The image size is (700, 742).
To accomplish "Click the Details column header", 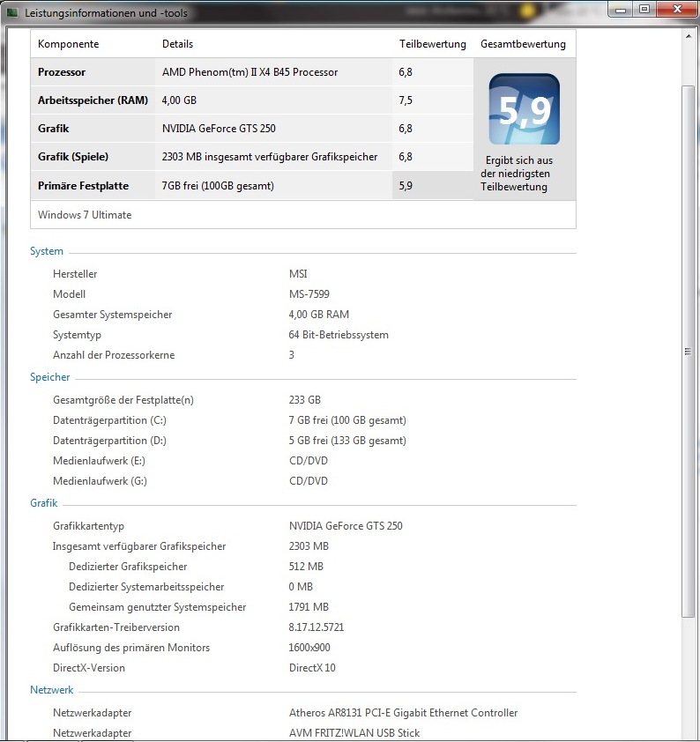I will [177, 44].
